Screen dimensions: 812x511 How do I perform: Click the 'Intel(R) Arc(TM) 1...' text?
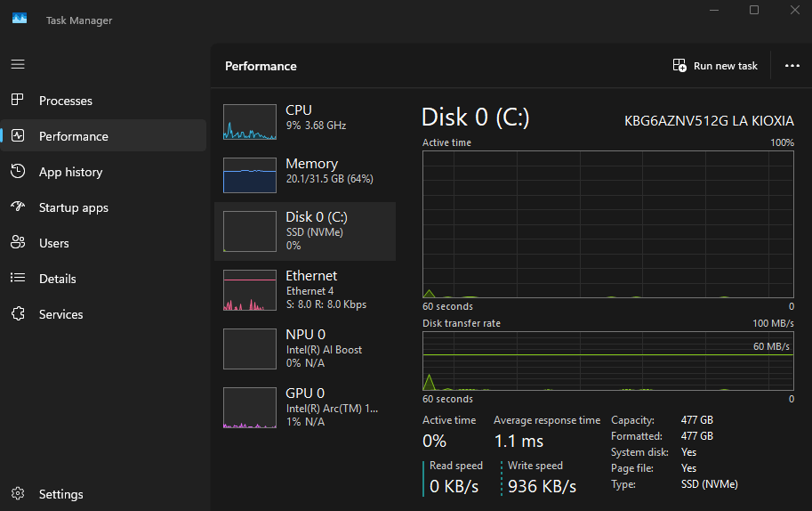click(x=332, y=409)
